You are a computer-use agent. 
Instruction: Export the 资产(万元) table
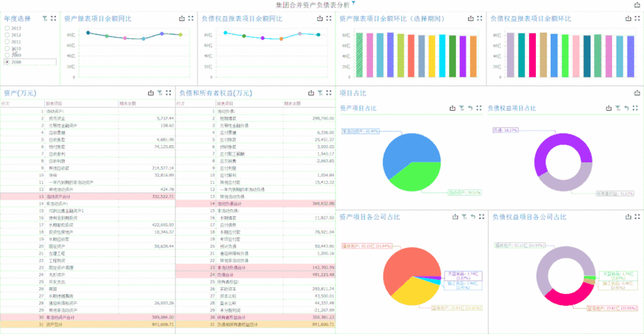click(151, 94)
